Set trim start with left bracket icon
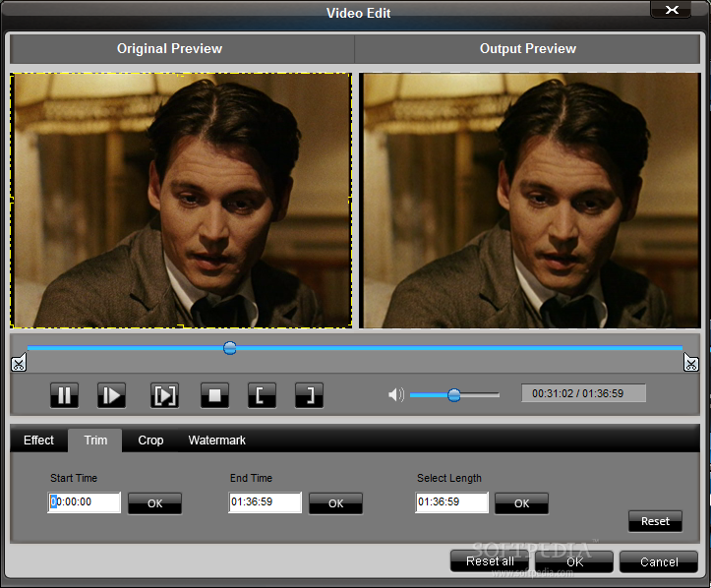Screen dimensions: 711x588 click(262, 395)
